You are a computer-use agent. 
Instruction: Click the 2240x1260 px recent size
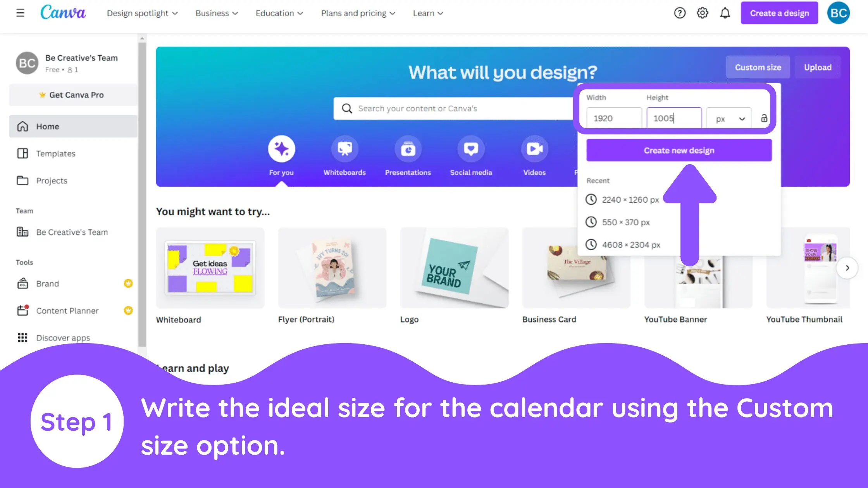pyautogui.click(x=630, y=199)
